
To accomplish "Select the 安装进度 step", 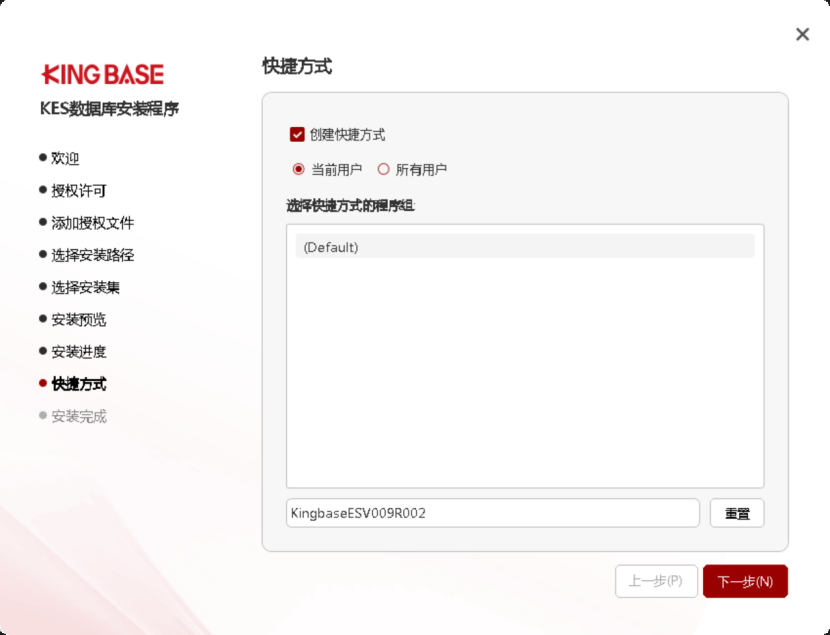I will pos(78,351).
